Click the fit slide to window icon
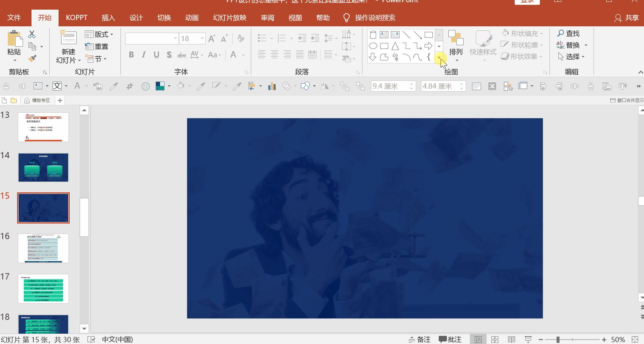The width and height of the screenshot is (644, 344). [635, 339]
